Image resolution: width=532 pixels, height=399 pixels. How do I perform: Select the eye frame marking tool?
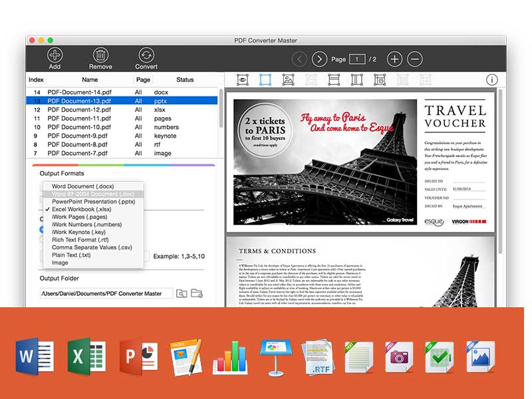click(242, 80)
